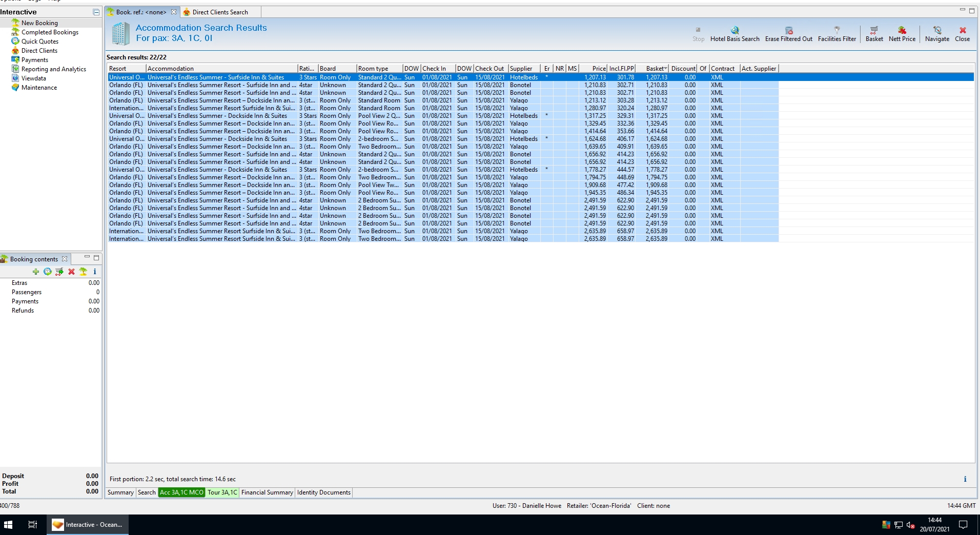The image size is (980, 535).
Task: Select the Book. ref.: <none> tab
Action: pyautogui.click(x=141, y=12)
